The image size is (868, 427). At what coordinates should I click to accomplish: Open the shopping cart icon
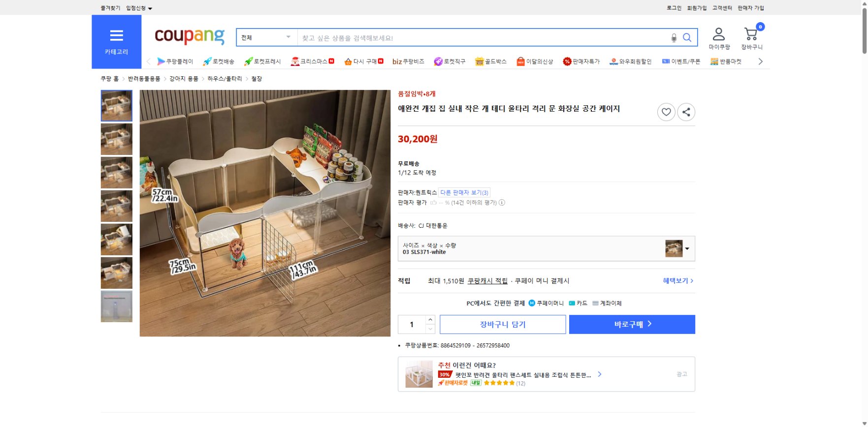point(750,34)
